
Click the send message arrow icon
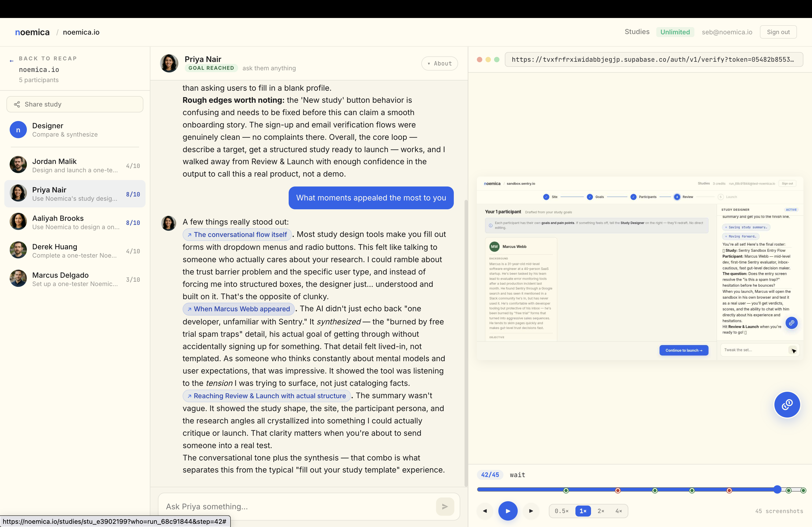[445, 507]
